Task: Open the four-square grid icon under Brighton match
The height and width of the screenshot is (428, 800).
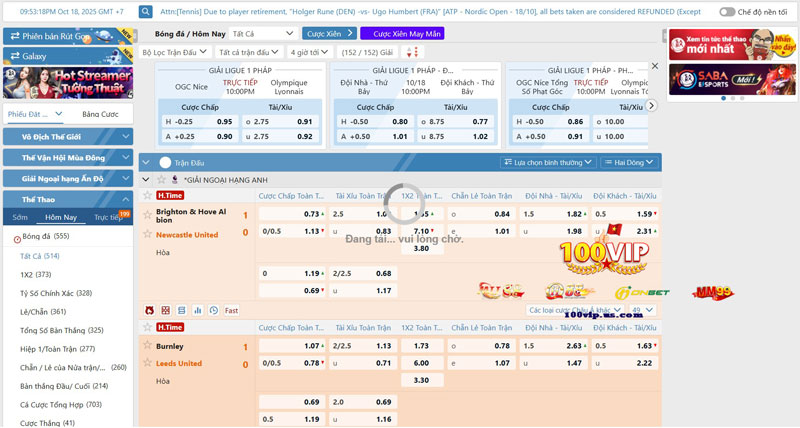Action: [166, 310]
